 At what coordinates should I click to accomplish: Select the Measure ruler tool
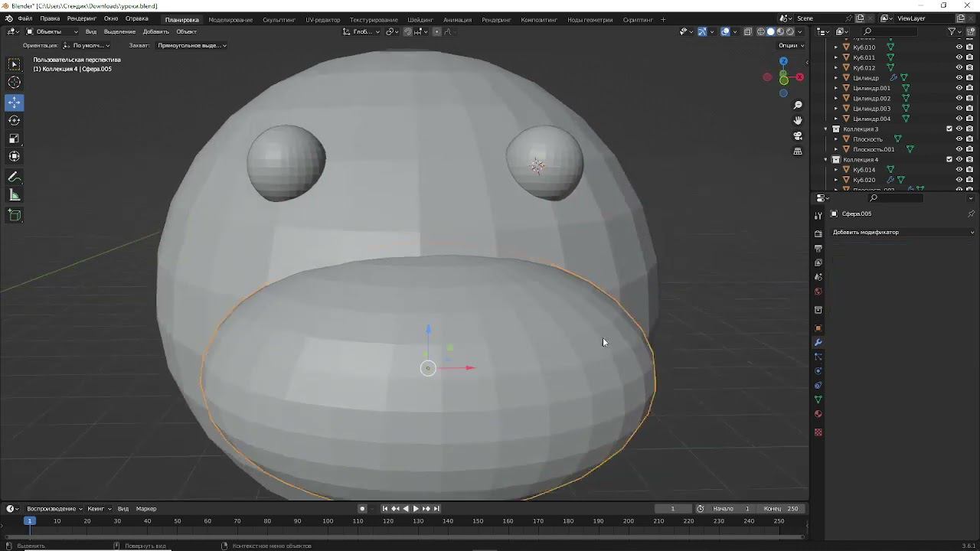(15, 195)
